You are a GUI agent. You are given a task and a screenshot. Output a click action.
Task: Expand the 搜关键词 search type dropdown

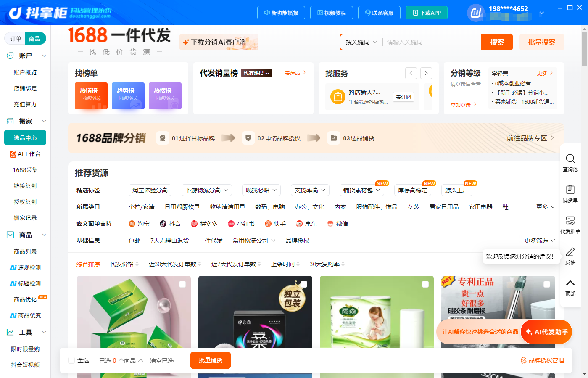click(x=361, y=42)
